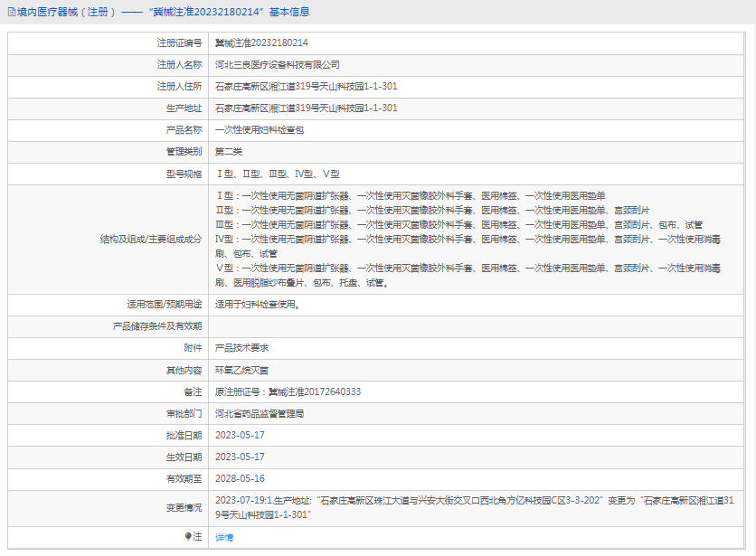Viewport: 756px width, 556px height.
Task: Click the 产品名称 label
Action: click(x=184, y=129)
